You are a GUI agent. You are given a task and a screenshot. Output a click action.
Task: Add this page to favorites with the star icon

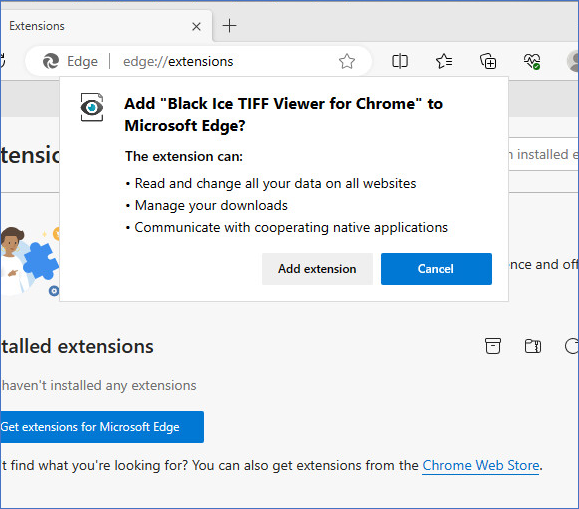pos(347,61)
